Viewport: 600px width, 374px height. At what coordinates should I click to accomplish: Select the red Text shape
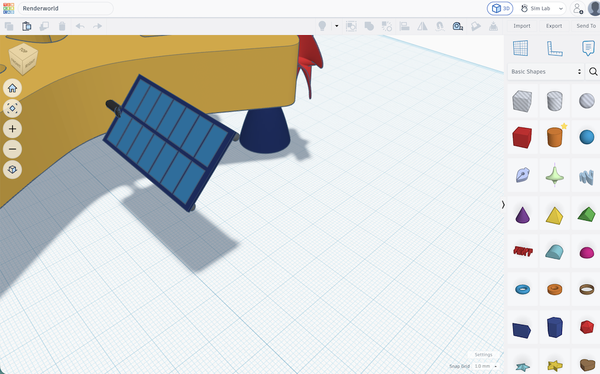(522, 252)
